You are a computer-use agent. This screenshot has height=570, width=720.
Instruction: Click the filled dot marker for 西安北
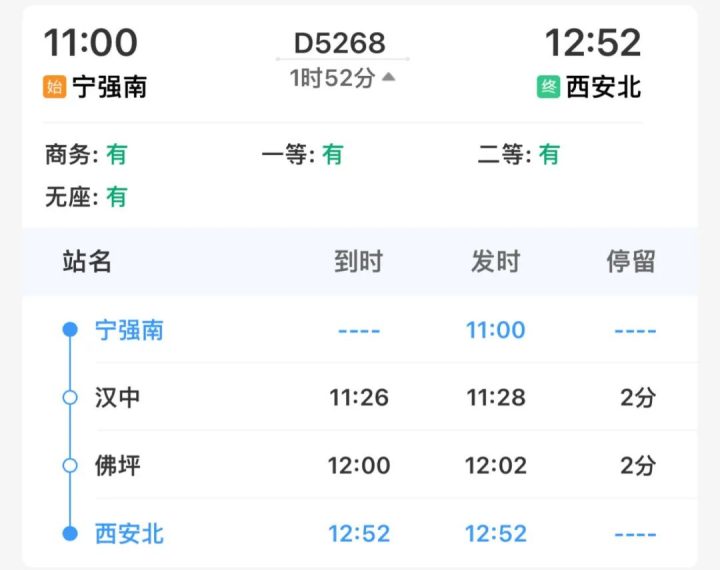pyautogui.click(x=70, y=533)
